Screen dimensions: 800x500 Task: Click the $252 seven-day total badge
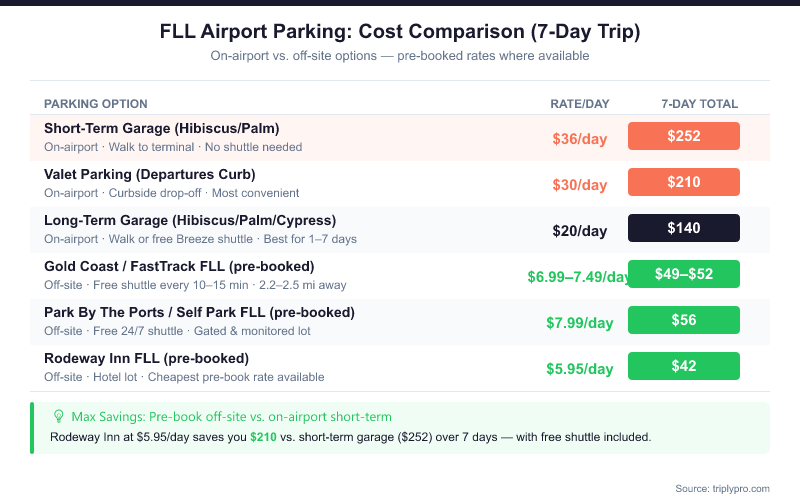coord(684,136)
